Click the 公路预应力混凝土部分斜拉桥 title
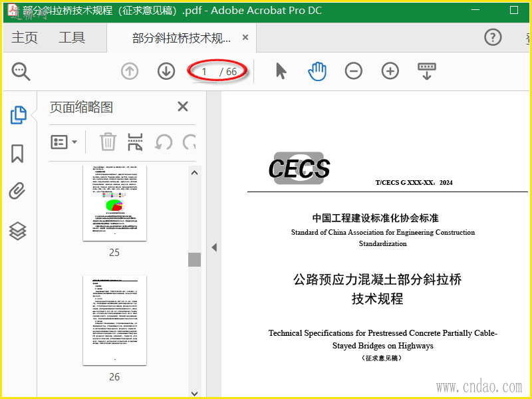Screen dimensions: 532x399 pyautogui.click(x=377, y=279)
